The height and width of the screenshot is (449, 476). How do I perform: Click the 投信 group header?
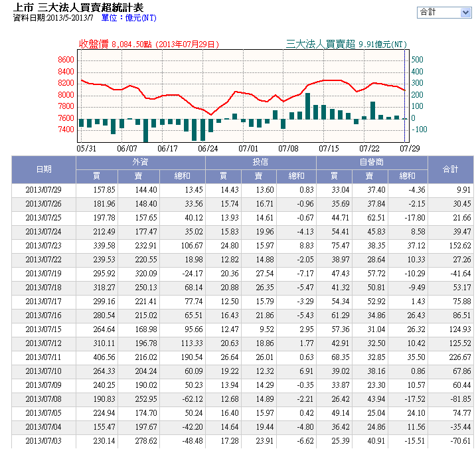click(260, 162)
